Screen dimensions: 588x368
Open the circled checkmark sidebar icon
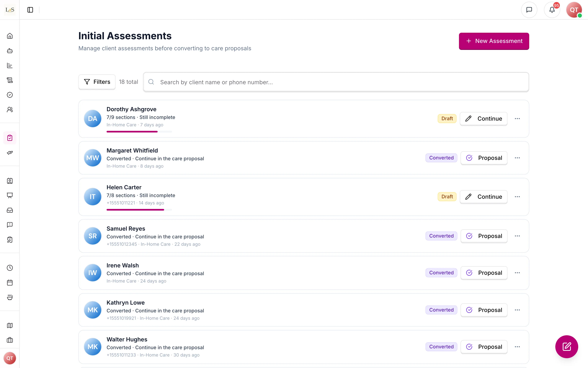pos(10,95)
